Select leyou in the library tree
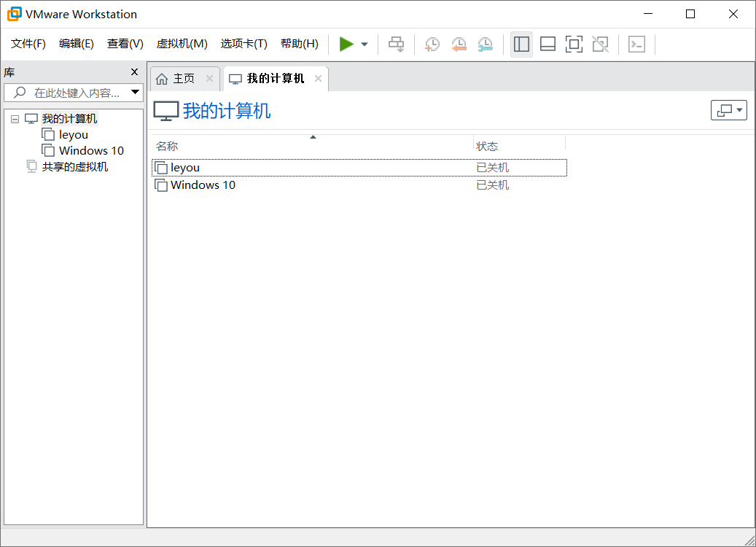 click(74, 135)
